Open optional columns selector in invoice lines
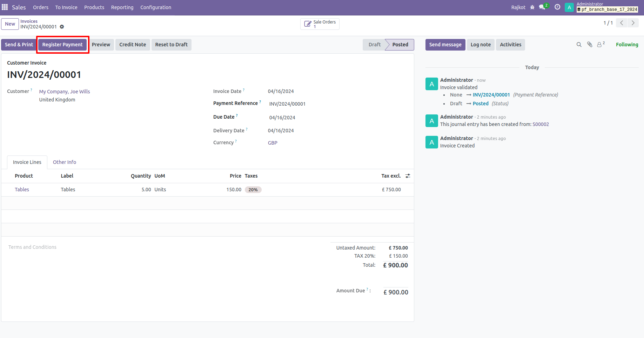This screenshot has height=338, width=644. click(408, 176)
